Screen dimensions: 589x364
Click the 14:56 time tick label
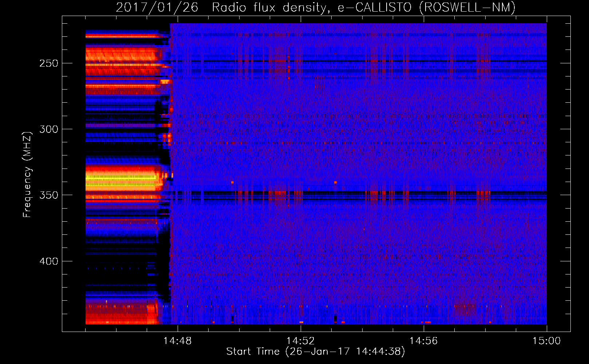423,341
